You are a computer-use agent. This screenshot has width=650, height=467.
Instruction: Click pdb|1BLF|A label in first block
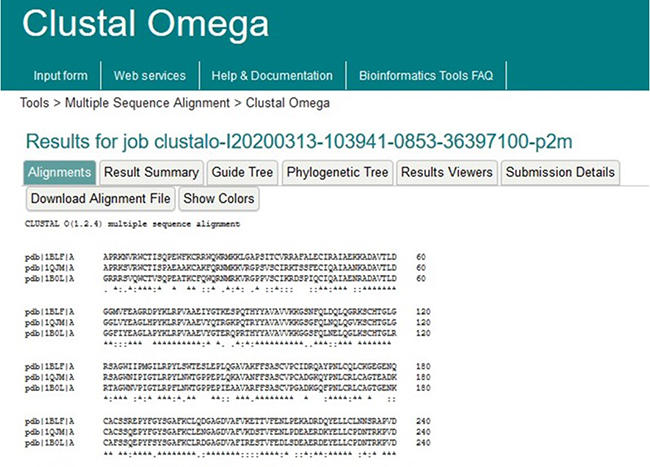tap(49, 257)
